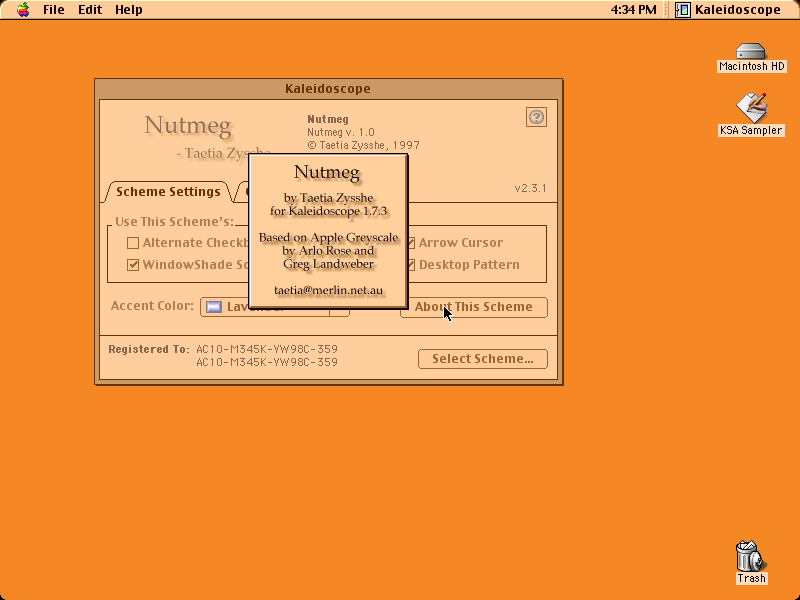
Task: Click the 'Use This Scheme's:' group label
Action: click(x=174, y=222)
